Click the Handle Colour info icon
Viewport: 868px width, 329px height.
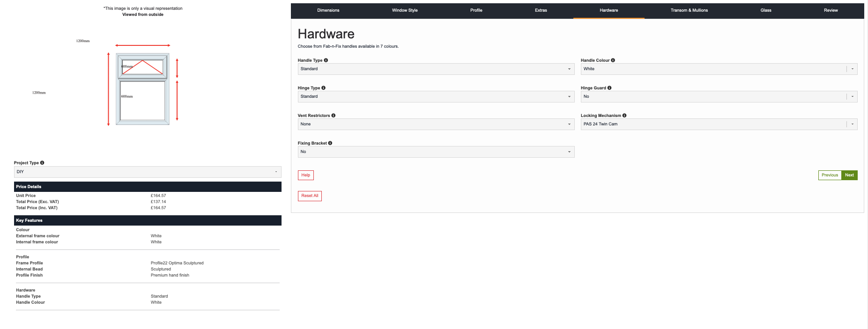click(x=613, y=60)
